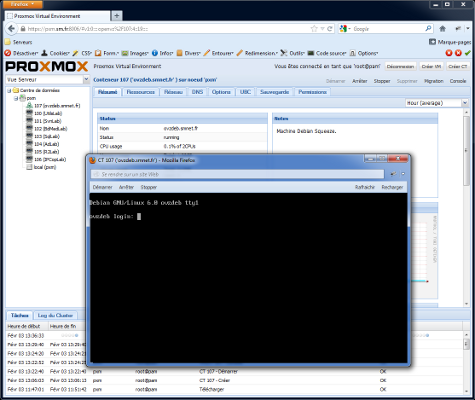Viewport: 475px width, 400px height.
Task: Click the Migration button
Action: click(434, 81)
